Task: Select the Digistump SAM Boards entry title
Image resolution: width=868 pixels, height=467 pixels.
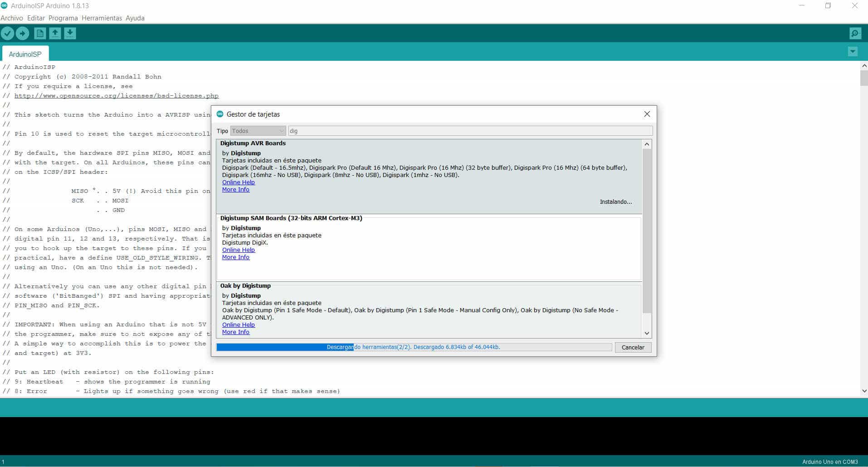Action: (x=291, y=218)
